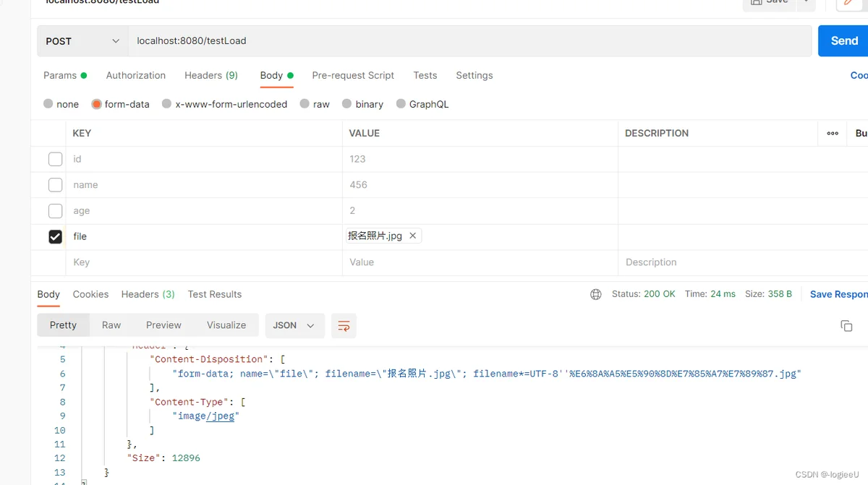The width and height of the screenshot is (868, 485).
Task: Enable the age parameter checkbox
Action: [55, 211]
